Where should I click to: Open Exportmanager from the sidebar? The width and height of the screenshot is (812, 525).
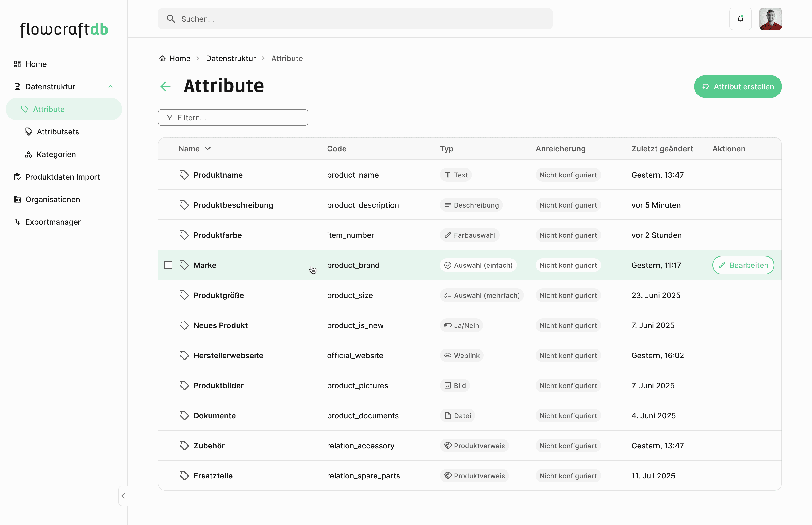click(x=53, y=222)
